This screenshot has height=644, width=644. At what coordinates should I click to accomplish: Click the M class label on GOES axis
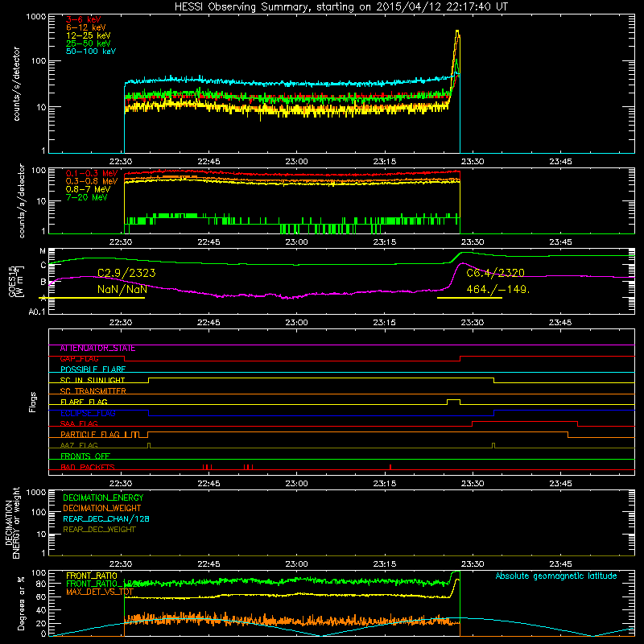click(x=43, y=251)
